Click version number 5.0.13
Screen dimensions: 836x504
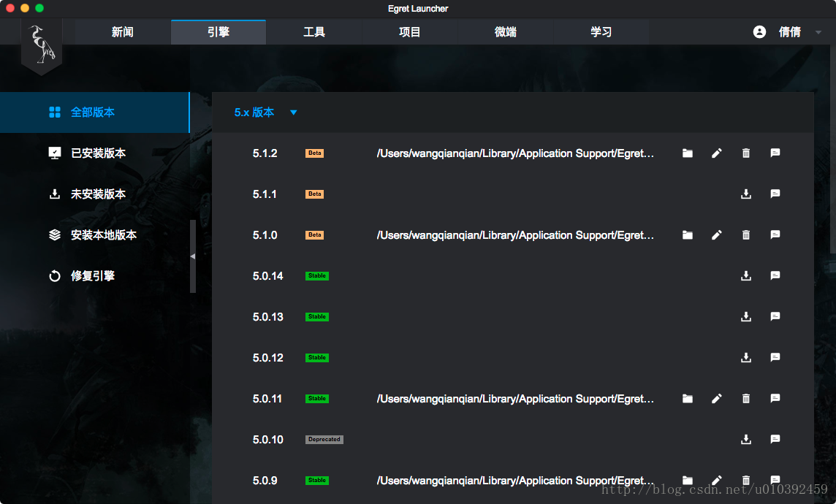click(x=268, y=317)
